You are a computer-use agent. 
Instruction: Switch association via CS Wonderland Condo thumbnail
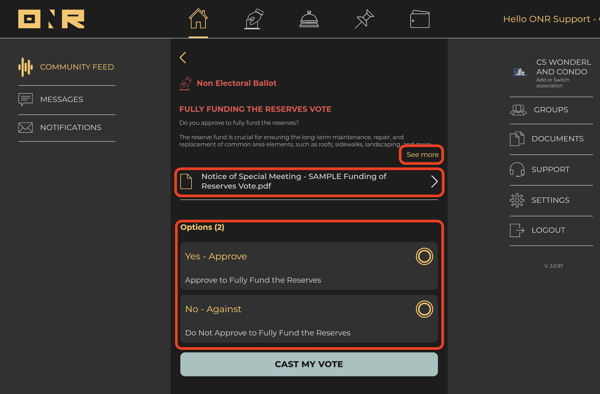pyautogui.click(x=520, y=72)
